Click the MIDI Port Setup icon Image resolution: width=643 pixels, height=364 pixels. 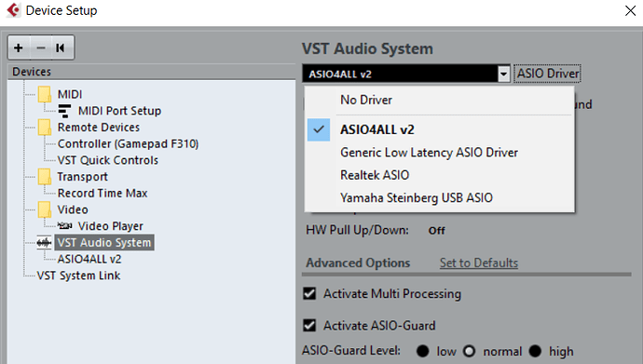(64, 111)
